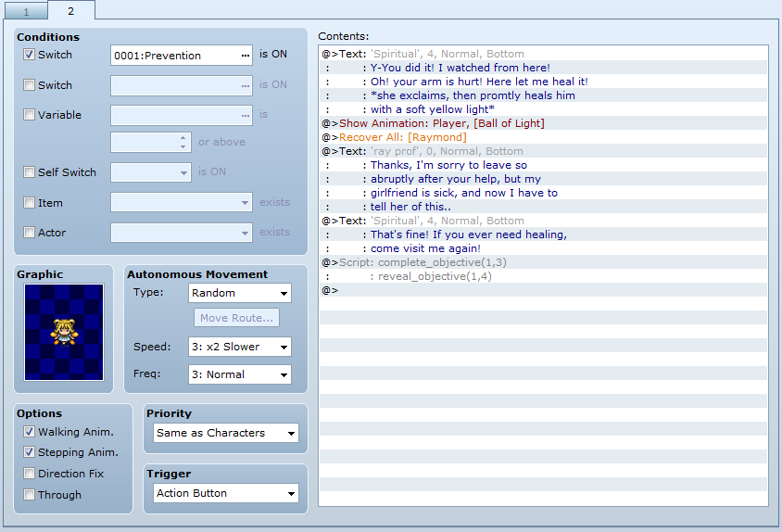Enable the Variable condition checkbox
This screenshot has height=532, width=782.
tap(29, 114)
